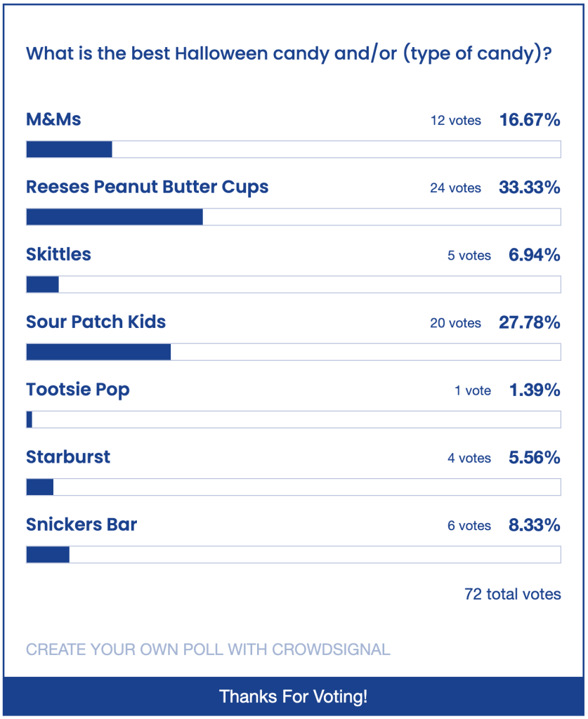Click the Sour Patch Kids result bar
The width and height of the screenshot is (588, 719).
[293, 352]
